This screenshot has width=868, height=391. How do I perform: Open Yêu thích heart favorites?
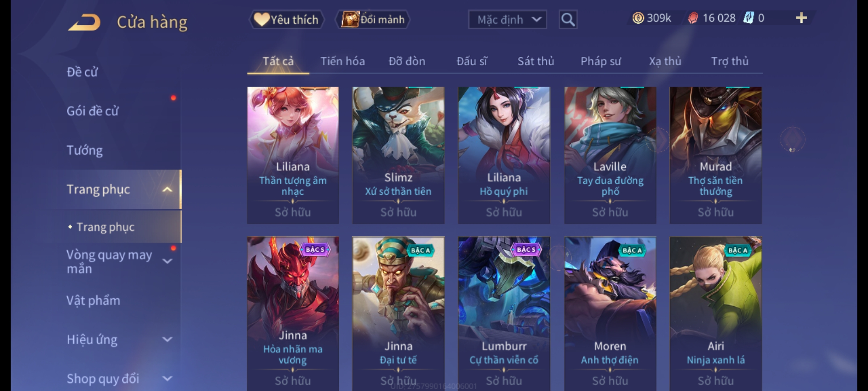coord(286,20)
